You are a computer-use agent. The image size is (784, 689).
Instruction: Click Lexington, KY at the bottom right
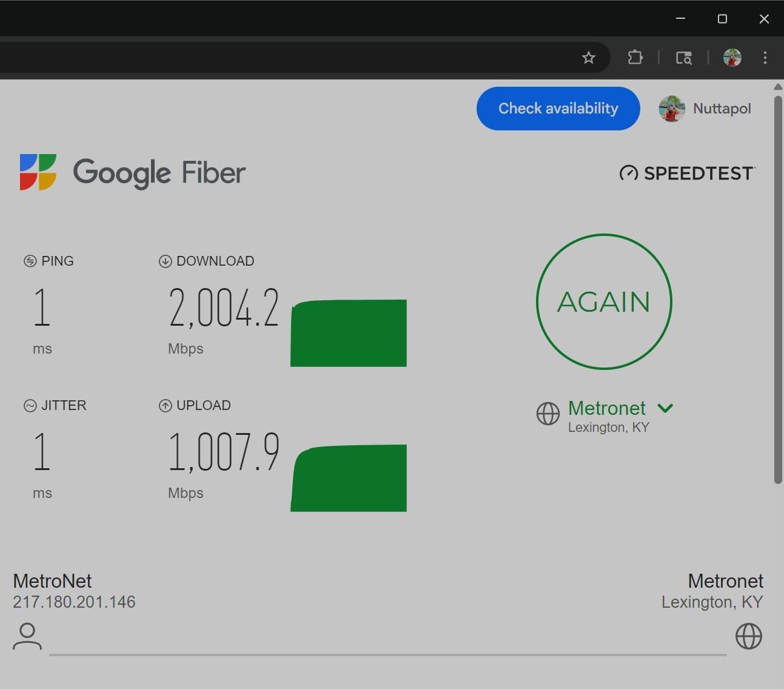pyautogui.click(x=712, y=602)
